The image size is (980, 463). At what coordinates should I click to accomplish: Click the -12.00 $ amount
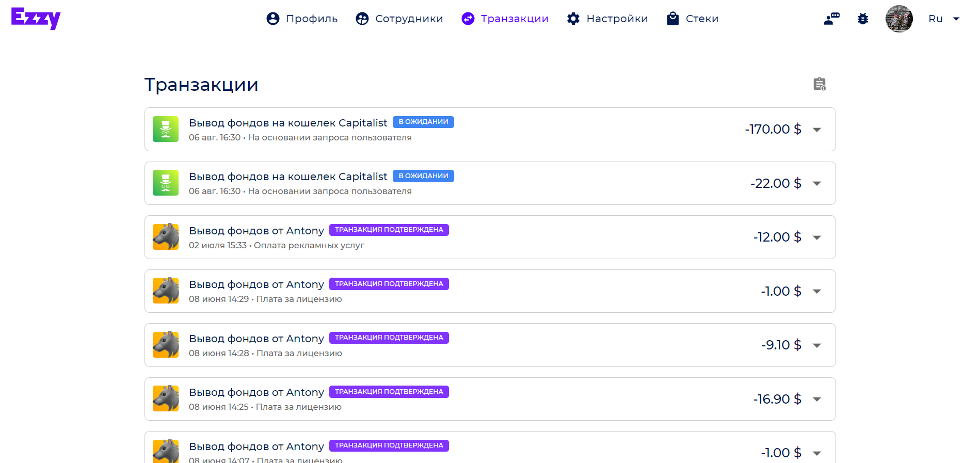click(x=777, y=237)
